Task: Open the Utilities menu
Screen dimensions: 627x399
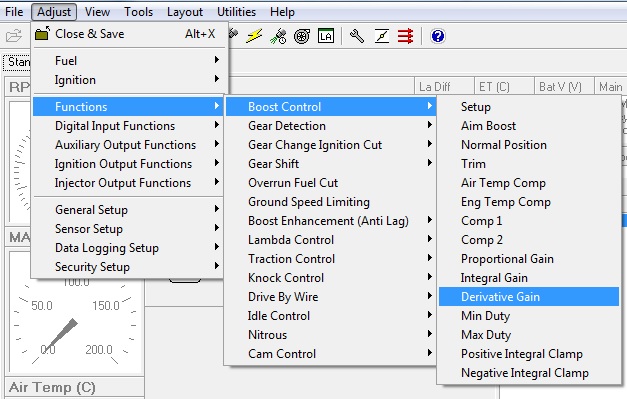Action: [x=236, y=12]
